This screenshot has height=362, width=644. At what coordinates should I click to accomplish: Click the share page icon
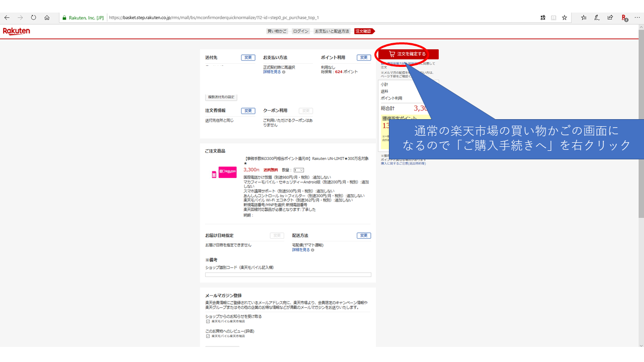tap(610, 18)
